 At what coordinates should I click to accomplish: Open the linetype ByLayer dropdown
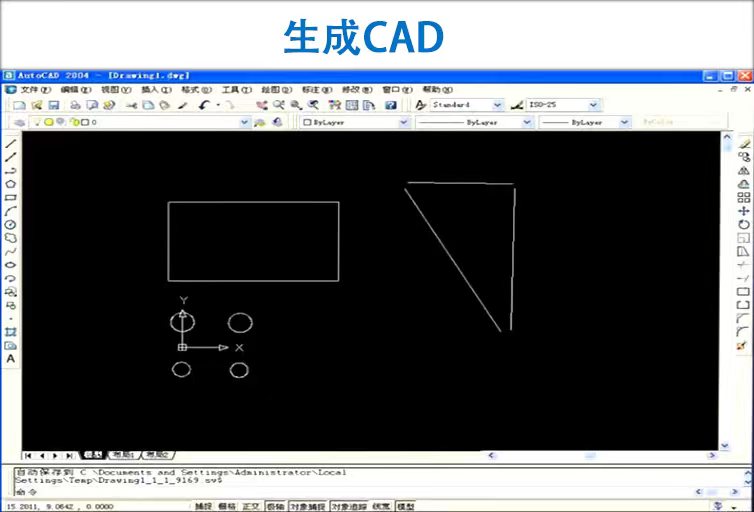(x=527, y=123)
